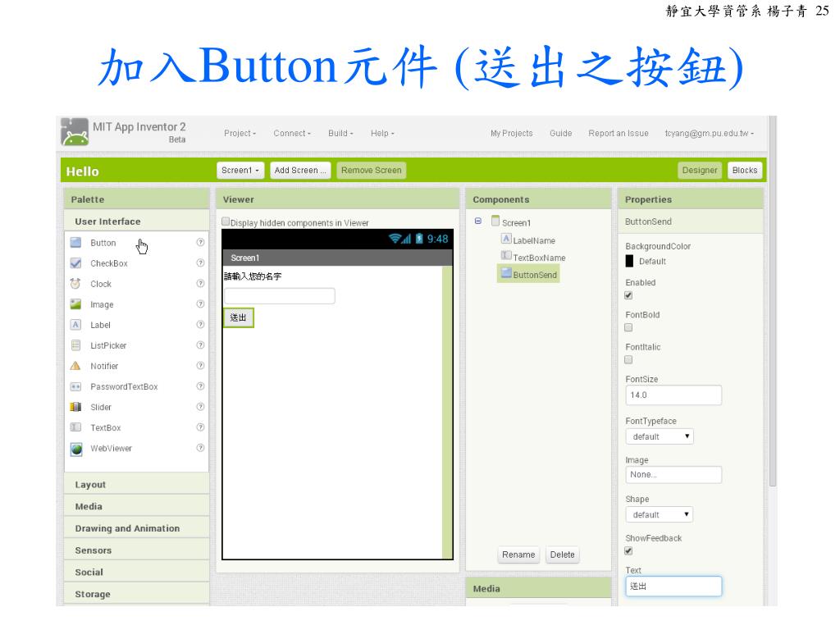Open help for TextBox component
This screenshot has width=840, height=630.
click(x=200, y=427)
